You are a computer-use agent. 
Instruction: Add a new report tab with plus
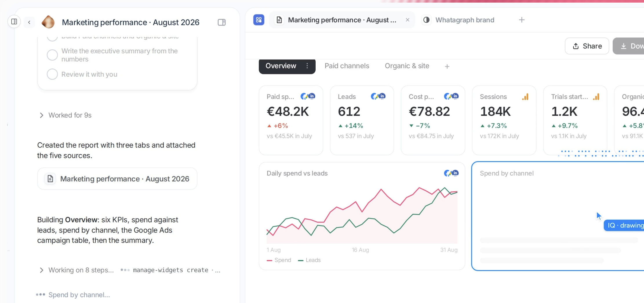point(447,66)
